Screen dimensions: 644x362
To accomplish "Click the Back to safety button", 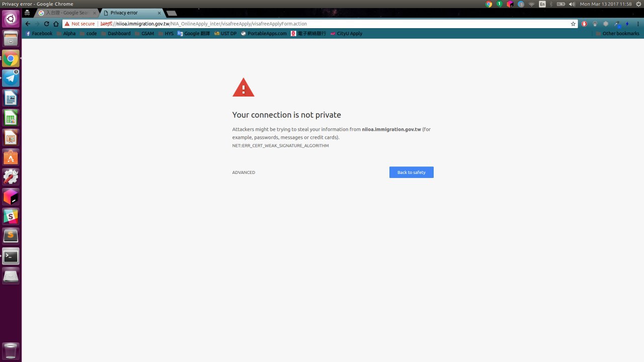I will (412, 172).
